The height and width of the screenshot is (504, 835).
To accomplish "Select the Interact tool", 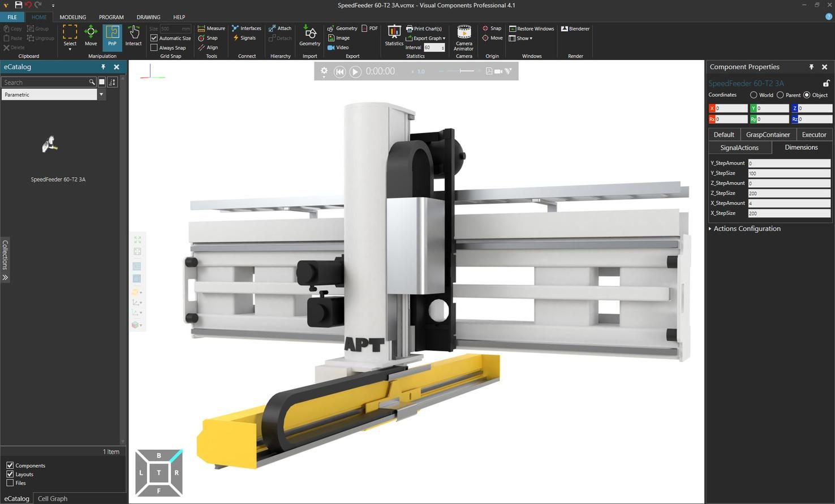I will (134, 37).
